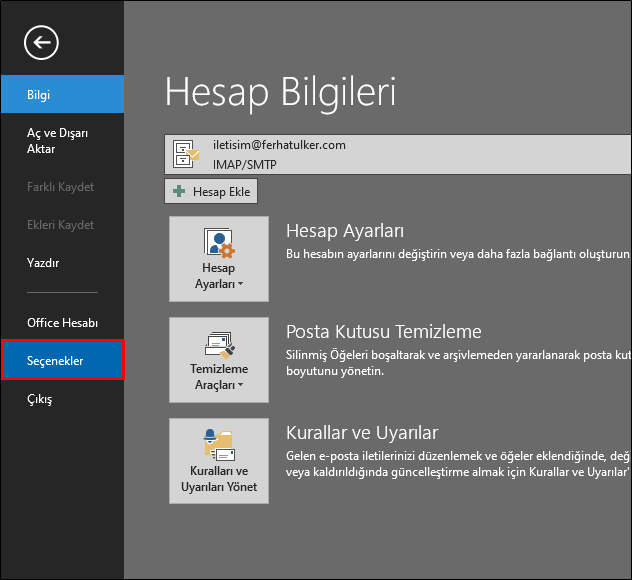Open the Bilgi menu item
632x580 pixels.
tap(62, 94)
